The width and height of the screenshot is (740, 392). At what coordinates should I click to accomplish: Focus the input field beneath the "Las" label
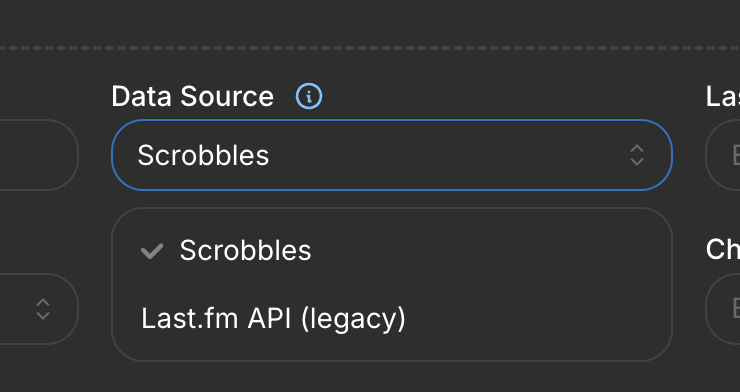[x=723, y=155]
